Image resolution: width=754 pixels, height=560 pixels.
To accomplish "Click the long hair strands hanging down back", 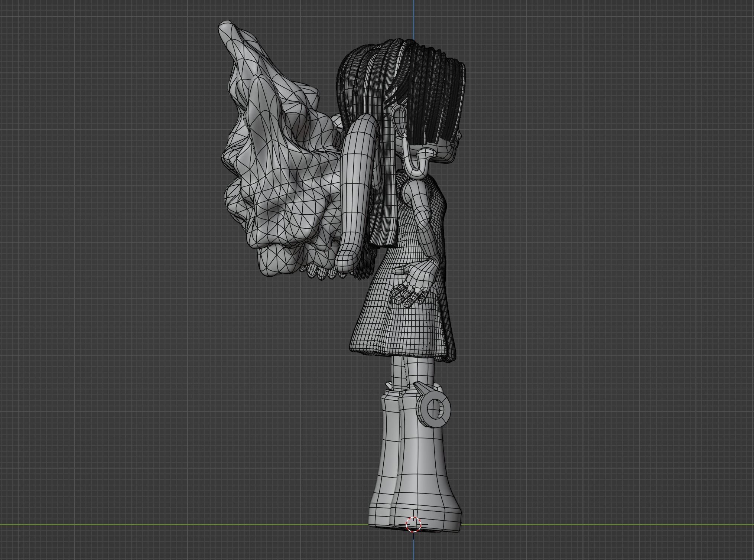I will click(x=386, y=208).
